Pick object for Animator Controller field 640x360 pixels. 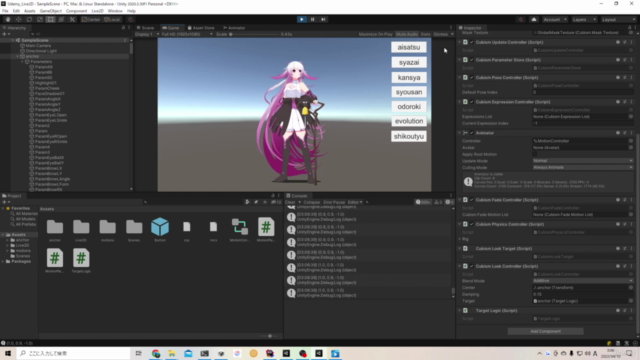(631, 141)
